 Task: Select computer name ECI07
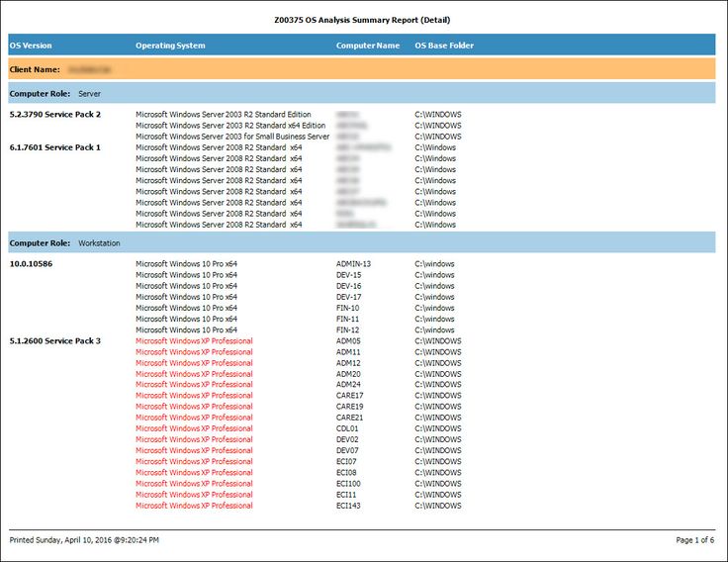pos(346,461)
